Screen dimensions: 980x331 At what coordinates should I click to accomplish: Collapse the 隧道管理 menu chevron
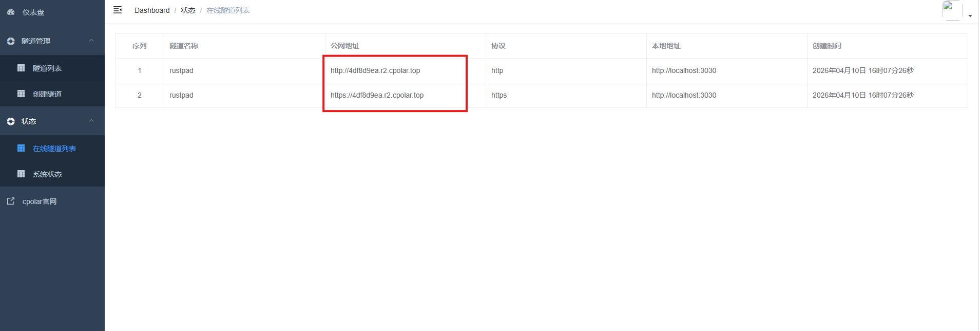(91, 41)
